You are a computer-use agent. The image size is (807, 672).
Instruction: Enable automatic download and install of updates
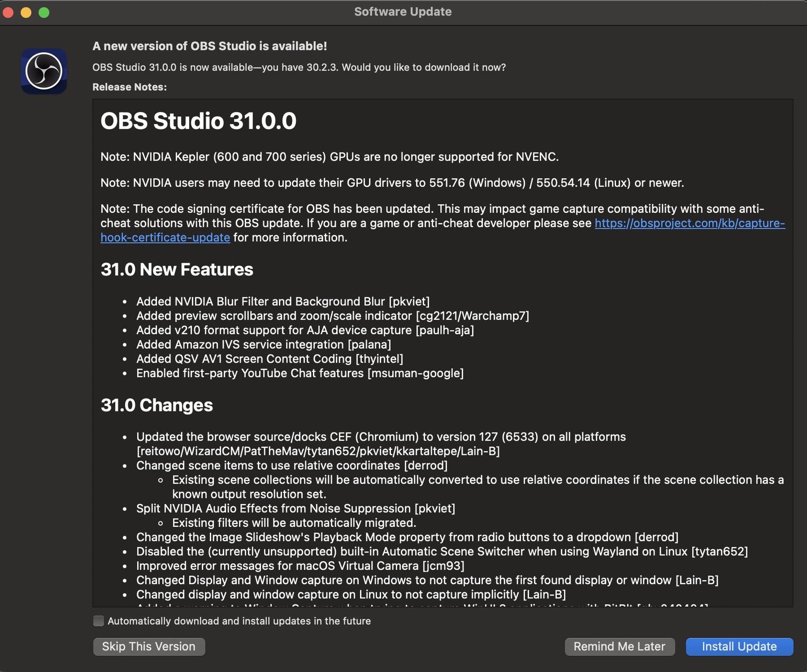[99, 621]
